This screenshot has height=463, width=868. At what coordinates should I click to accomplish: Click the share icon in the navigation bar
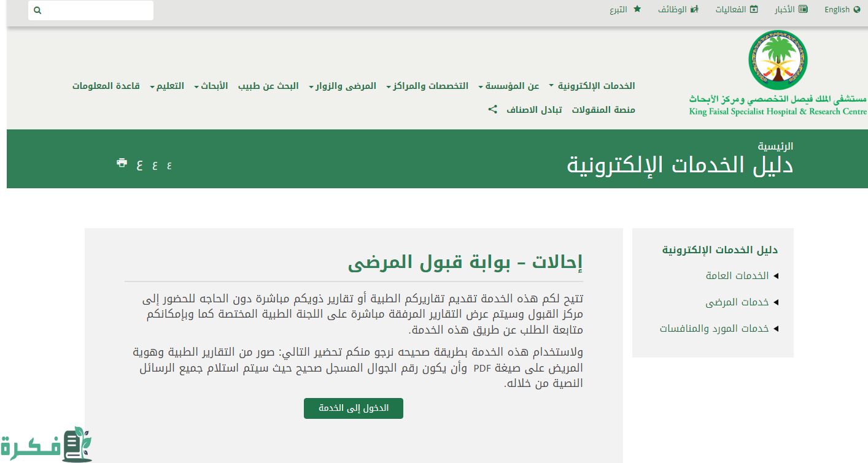[492, 109]
